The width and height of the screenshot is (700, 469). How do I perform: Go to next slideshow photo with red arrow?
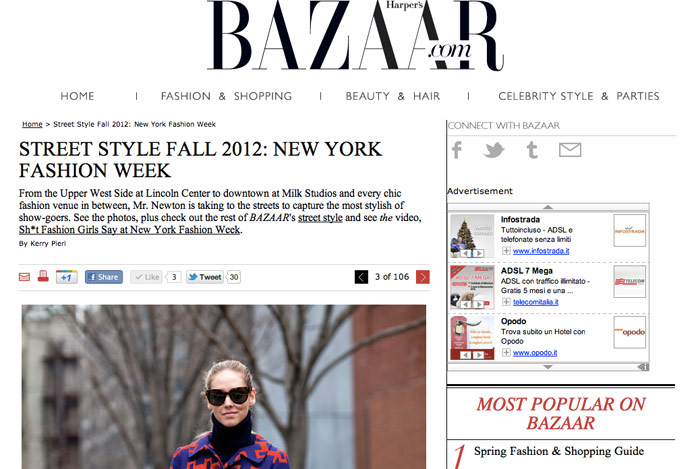(x=422, y=277)
